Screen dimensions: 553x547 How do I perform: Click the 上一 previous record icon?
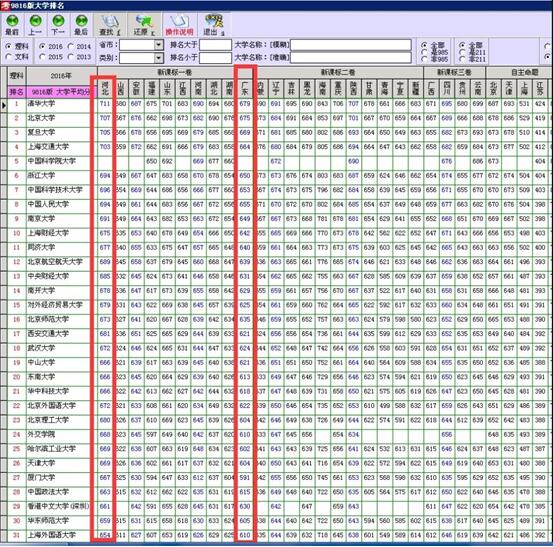click(35, 25)
